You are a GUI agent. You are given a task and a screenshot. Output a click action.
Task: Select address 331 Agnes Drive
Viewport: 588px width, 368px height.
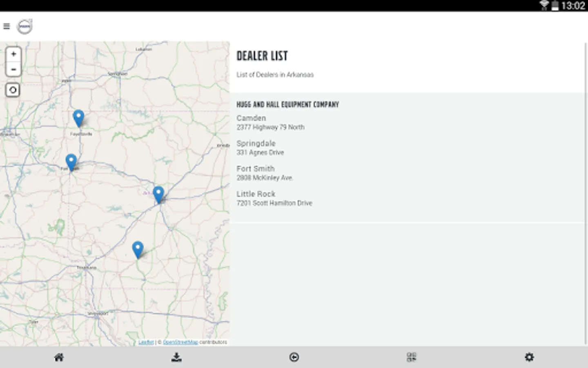coord(260,153)
